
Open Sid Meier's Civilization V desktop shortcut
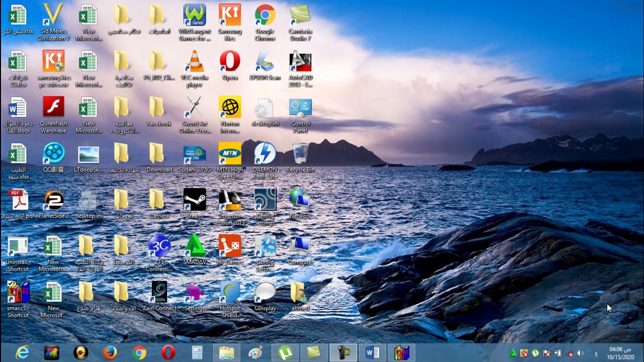[x=54, y=22]
